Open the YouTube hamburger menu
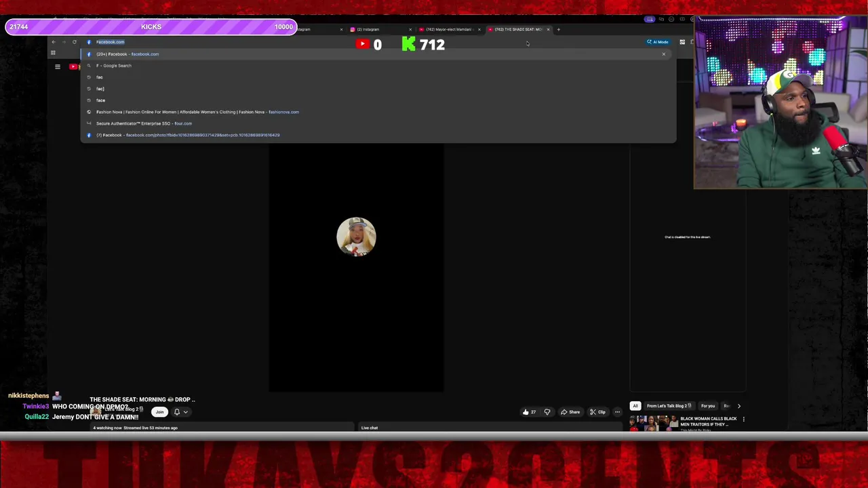The height and width of the screenshot is (488, 868). click(x=58, y=66)
